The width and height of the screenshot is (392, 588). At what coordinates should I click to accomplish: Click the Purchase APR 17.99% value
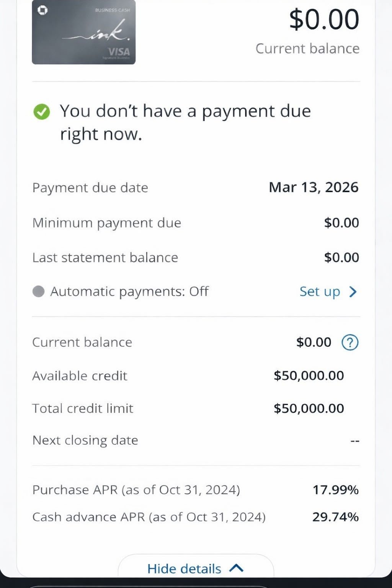336,490
